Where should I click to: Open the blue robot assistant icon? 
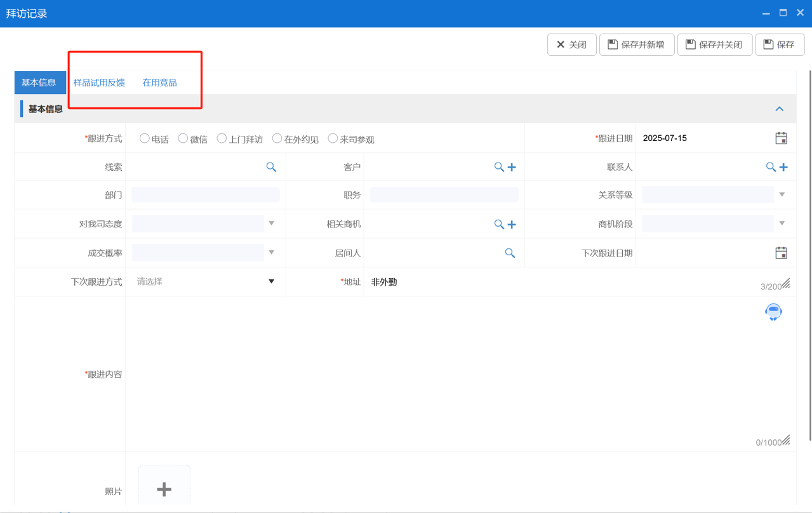(773, 312)
